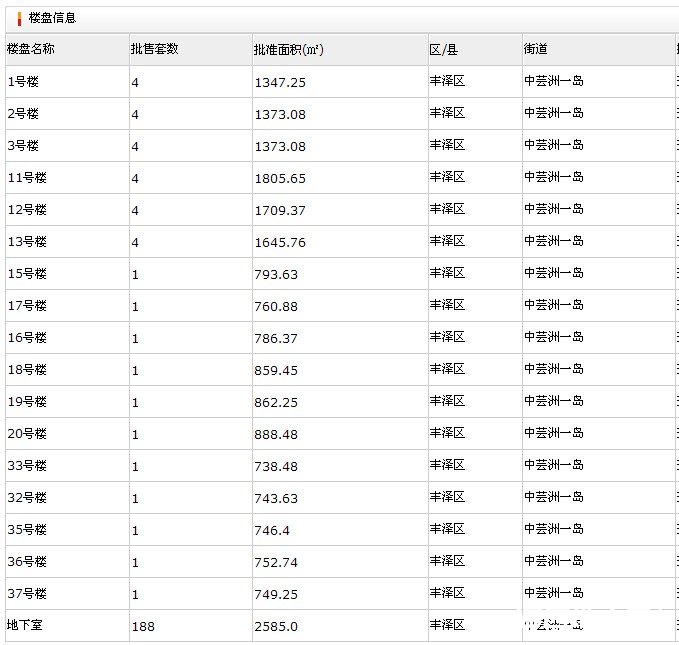Click units count 4 in 1号楼 row
Image resolution: width=679 pixels, height=645 pixels.
(135, 82)
